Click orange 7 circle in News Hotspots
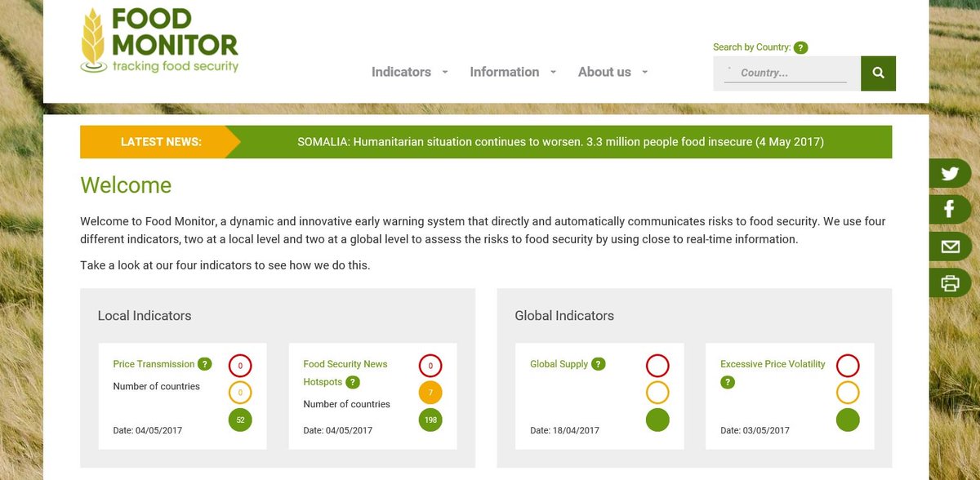The image size is (980, 480). point(430,393)
